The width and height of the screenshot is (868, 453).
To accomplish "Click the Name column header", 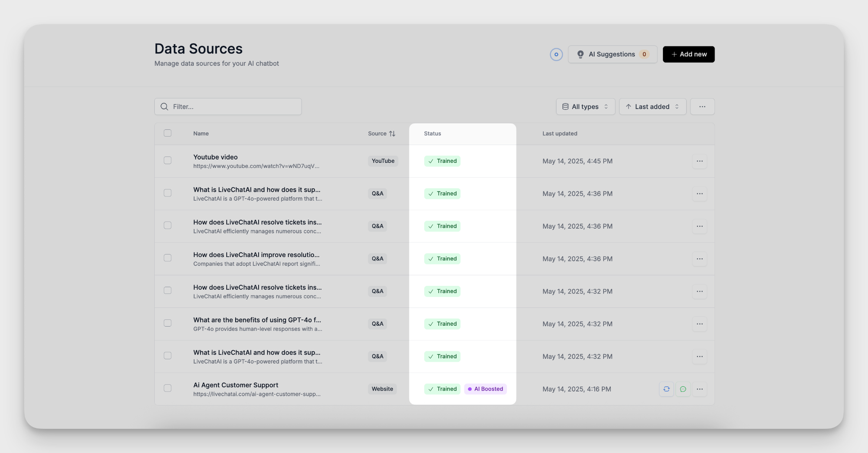I will (201, 133).
